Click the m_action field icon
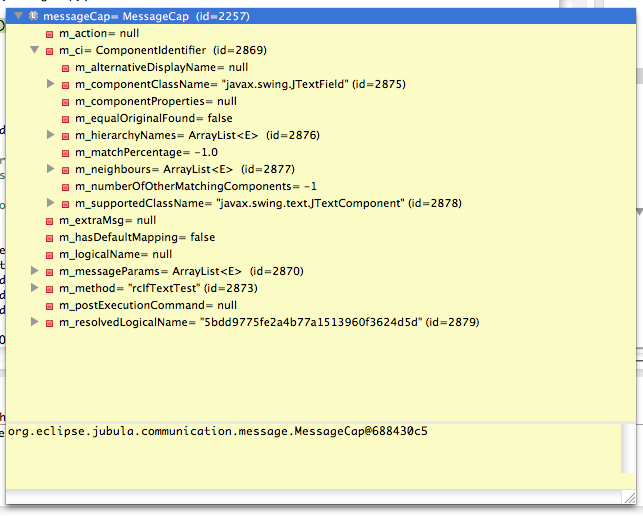Viewport: 643px width, 516px height. (x=50, y=34)
